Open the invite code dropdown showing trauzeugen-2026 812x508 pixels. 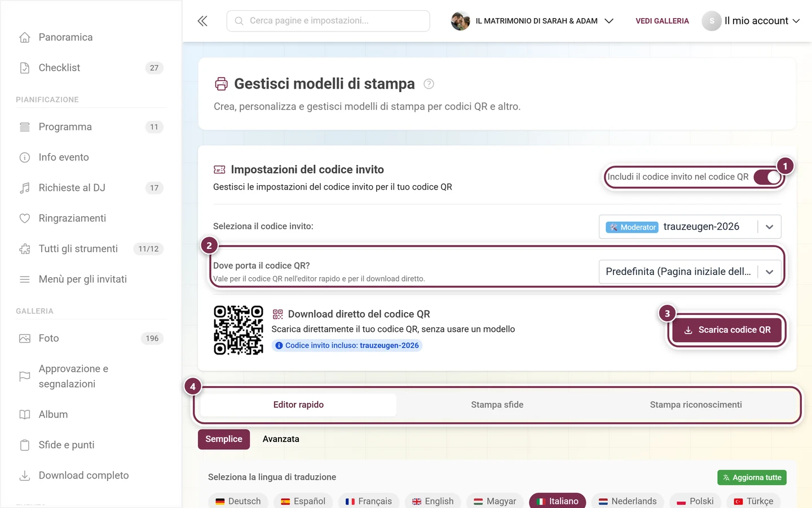pos(690,227)
